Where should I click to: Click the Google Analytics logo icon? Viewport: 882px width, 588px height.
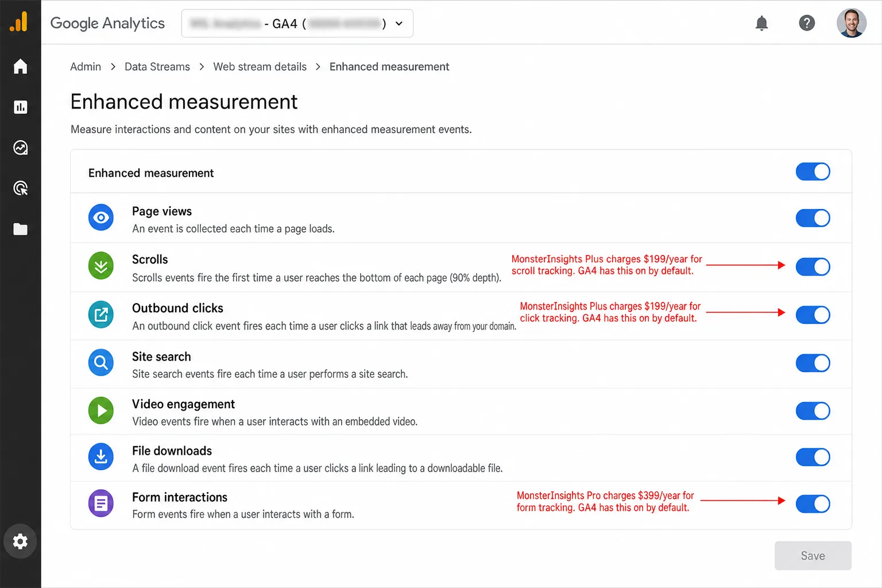pos(19,22)
